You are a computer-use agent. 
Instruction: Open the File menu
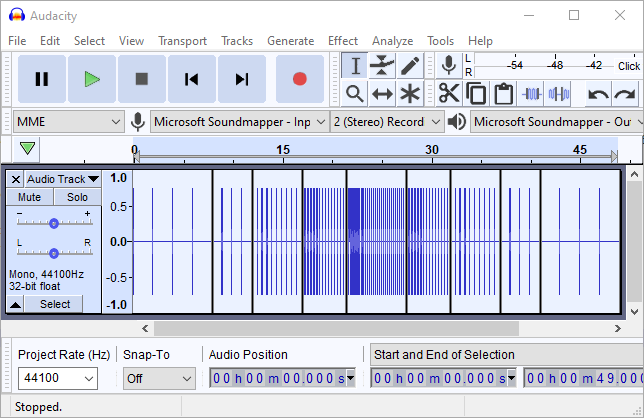pyautogui.click(x=17, y=41)
